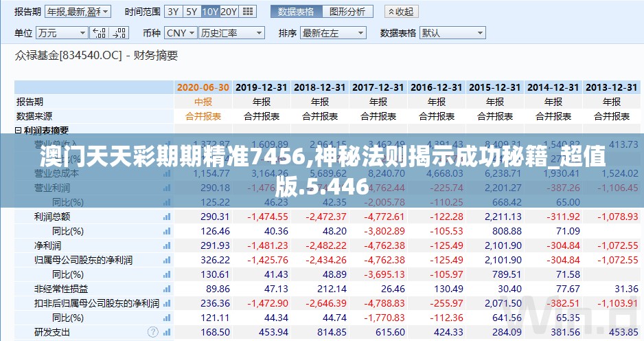Click the increase decimal places icon

pyautogui.click(x=100, y=33)
